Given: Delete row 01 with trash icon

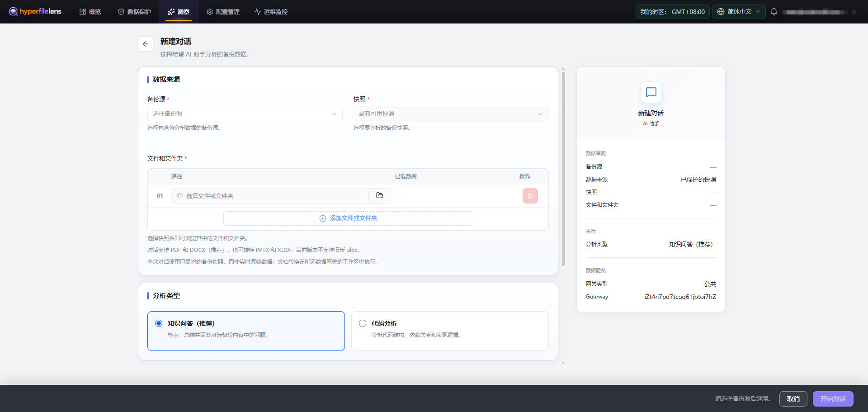Looking at the screenshot, I should click(x=530, y=196).
